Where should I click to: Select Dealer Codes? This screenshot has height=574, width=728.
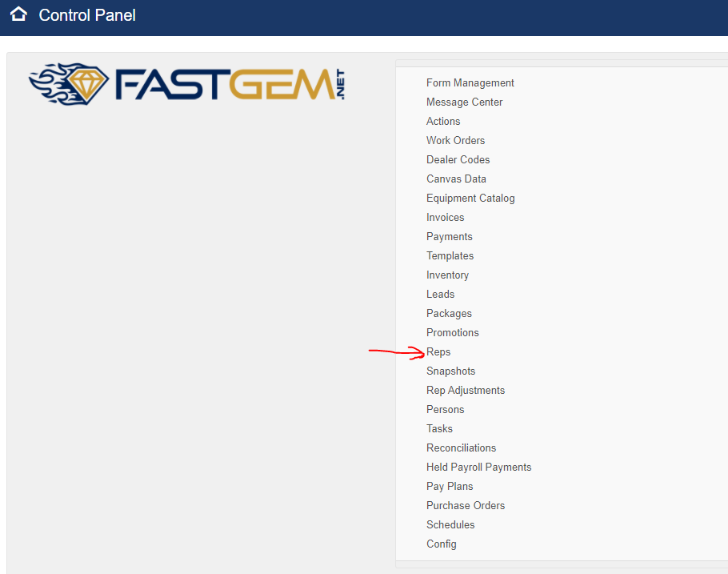458,159
